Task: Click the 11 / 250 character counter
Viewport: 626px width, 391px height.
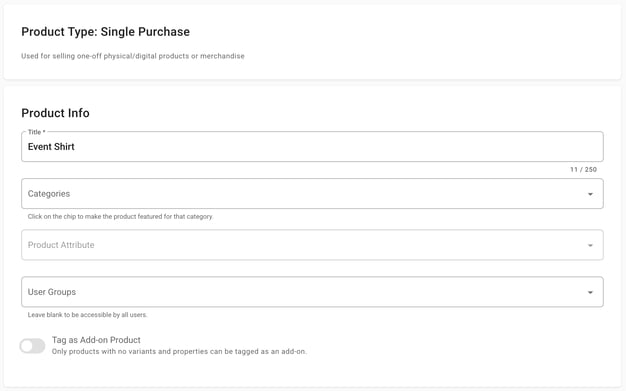Action: point(583,169)
